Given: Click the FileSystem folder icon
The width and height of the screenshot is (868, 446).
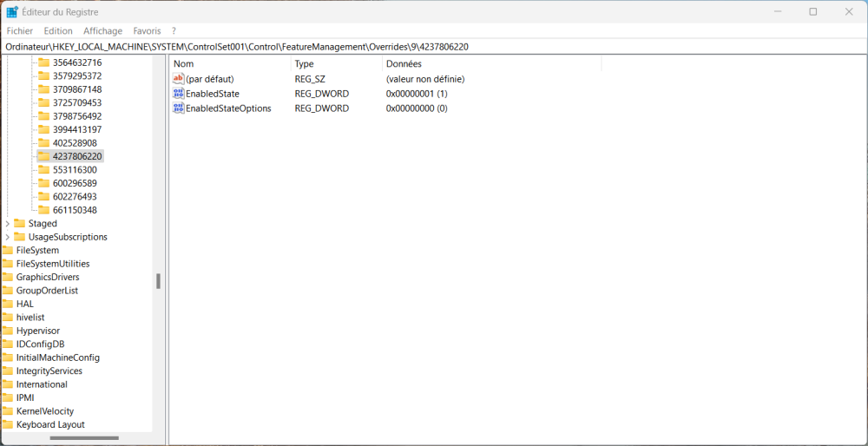Looking at the screenshot, I should pyautogui.click(x=7, y=250).
